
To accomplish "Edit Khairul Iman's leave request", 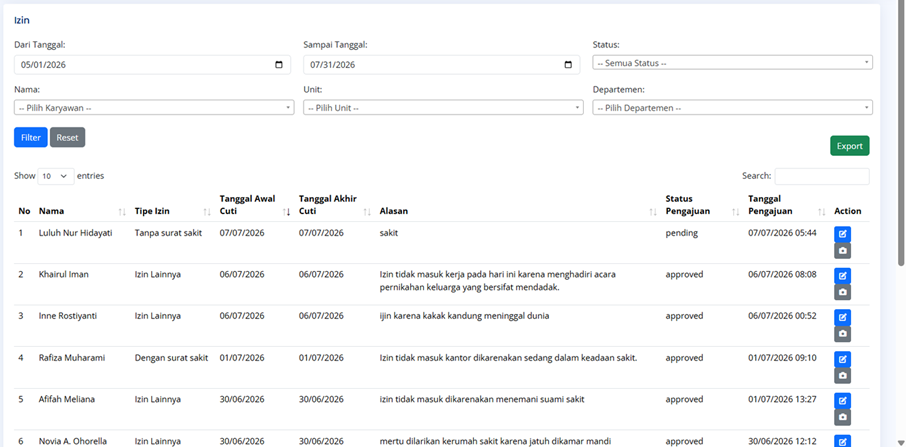I will click(x=842, y=276).
